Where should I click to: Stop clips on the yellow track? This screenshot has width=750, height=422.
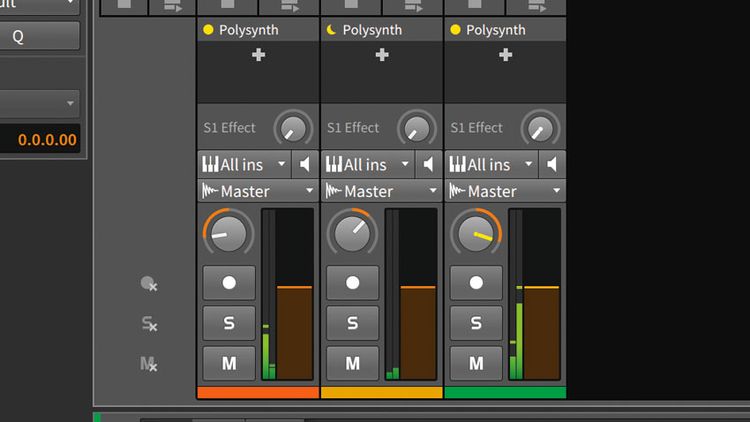[x=351, y=6]
